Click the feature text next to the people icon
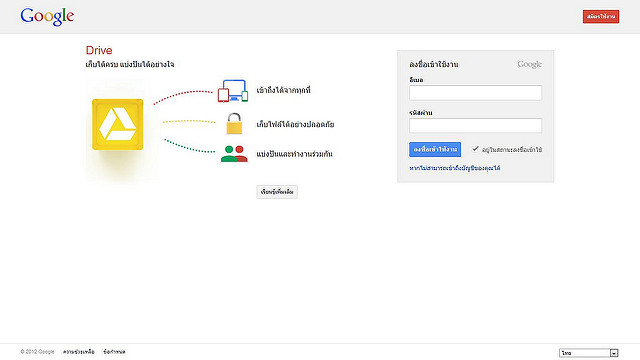Screen dimensions: 640x360 [294, 154]
